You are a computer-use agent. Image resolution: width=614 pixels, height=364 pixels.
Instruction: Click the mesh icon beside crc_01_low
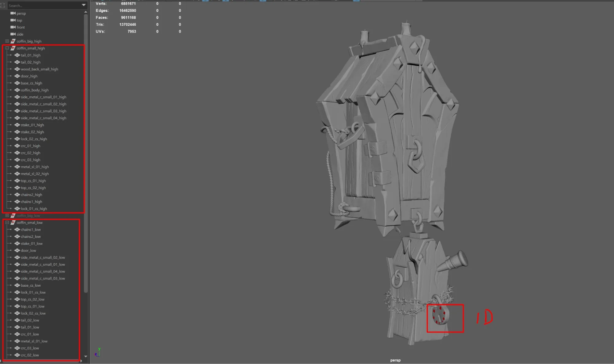[17, 334]
